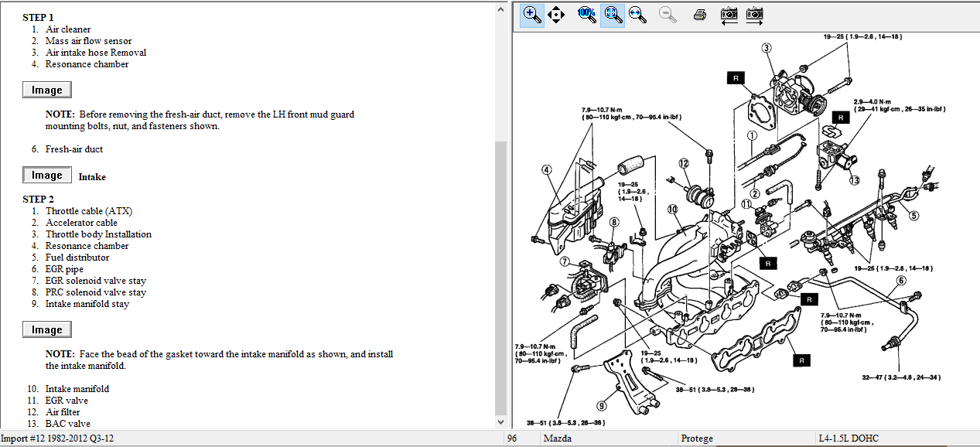980x447 pixels.
Task: Open Image button beside Intake label
Action: tap(47, 176)
